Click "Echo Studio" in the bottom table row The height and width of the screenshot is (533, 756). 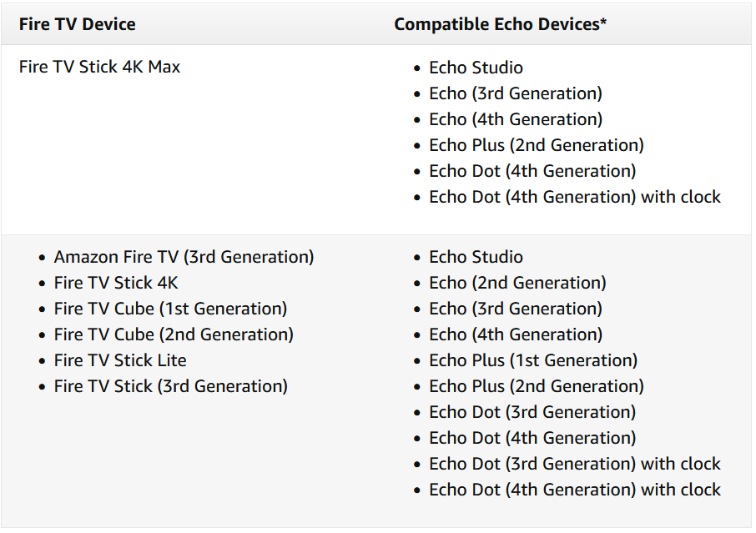click(x=476, y=257)
